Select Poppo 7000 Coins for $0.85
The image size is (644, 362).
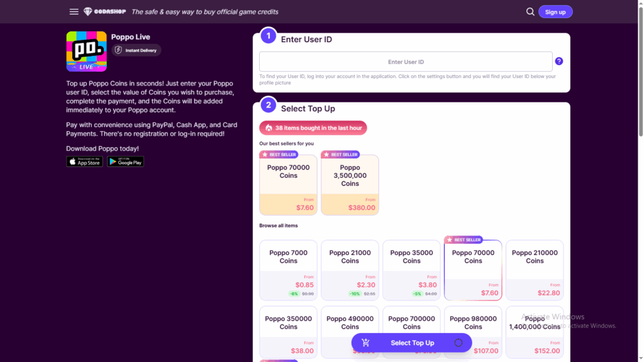[288, 270]
